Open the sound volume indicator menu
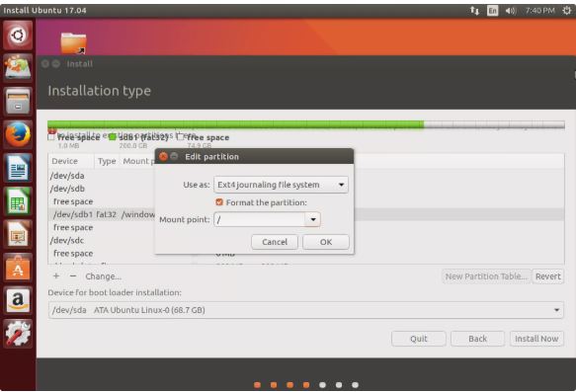 coord(511,11)
